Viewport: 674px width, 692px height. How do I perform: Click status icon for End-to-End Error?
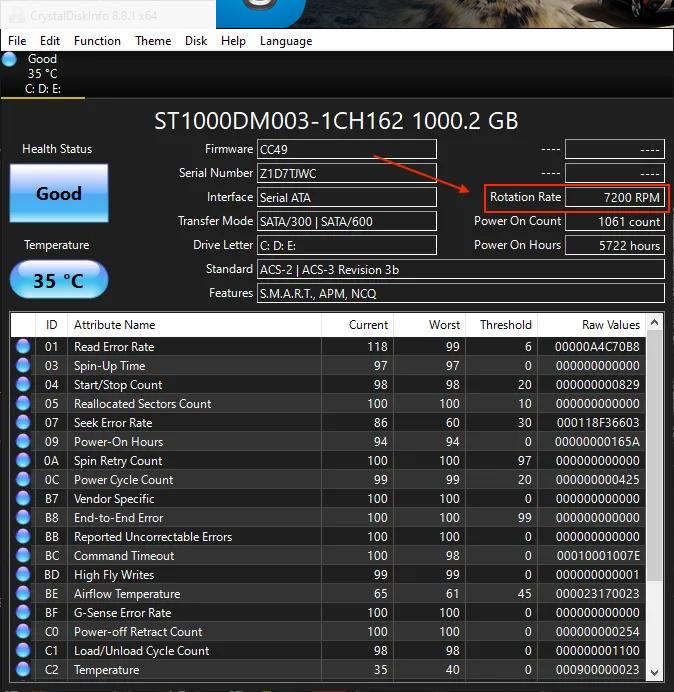coord(23,518)
